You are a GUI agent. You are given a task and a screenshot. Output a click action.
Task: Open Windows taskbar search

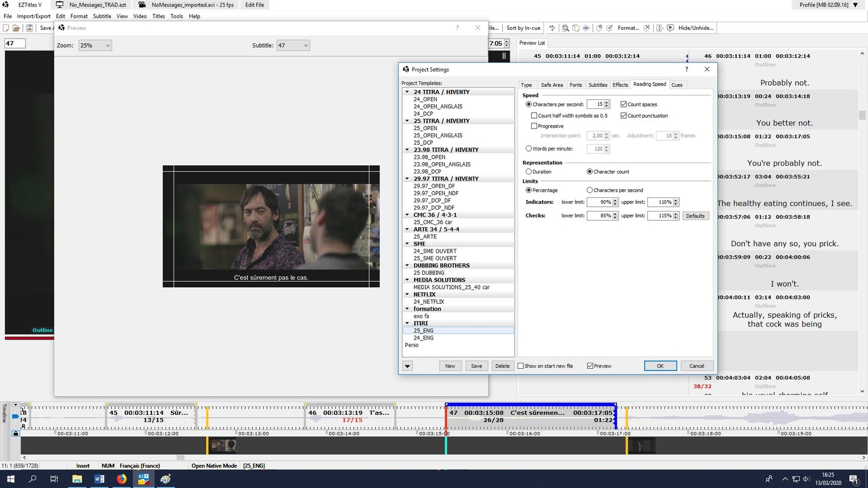click(x=33, y=479)
